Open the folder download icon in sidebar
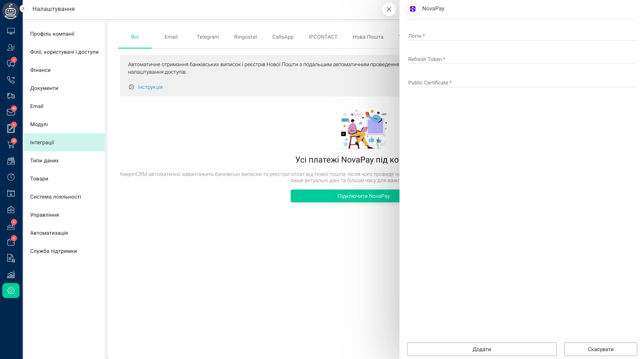This screenshot has height=359, width=644. coord(11,193)
